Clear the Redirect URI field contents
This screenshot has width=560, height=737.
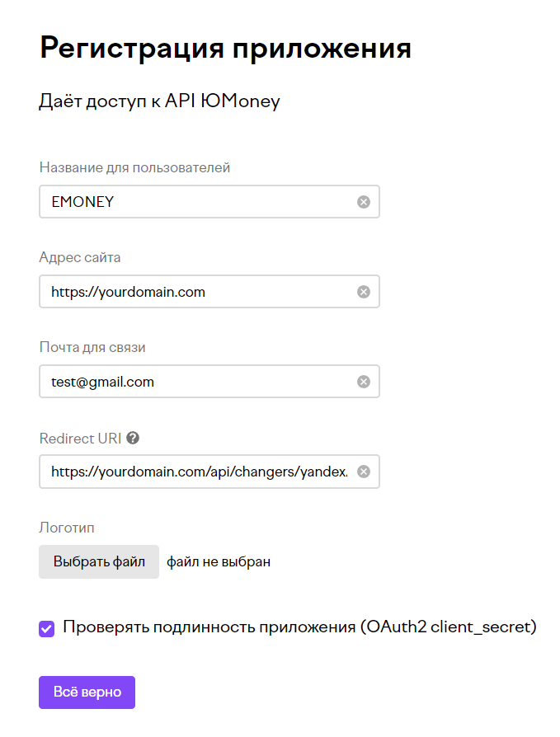364,472
